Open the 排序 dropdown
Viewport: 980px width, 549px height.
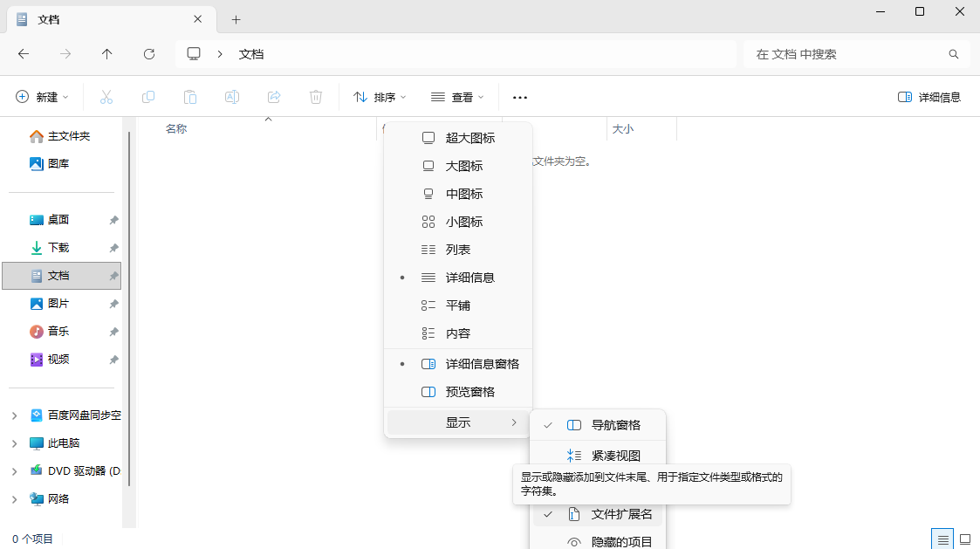[380, 97]
